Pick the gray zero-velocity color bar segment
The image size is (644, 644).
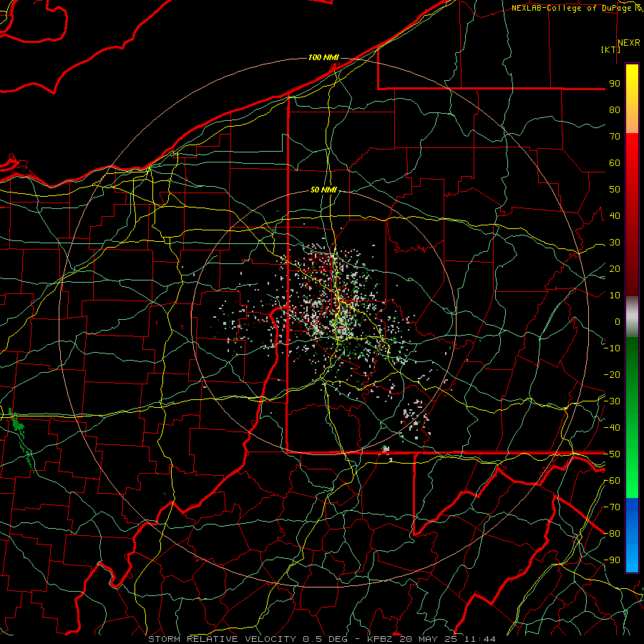pyautogui.click(x=632, y=317)
